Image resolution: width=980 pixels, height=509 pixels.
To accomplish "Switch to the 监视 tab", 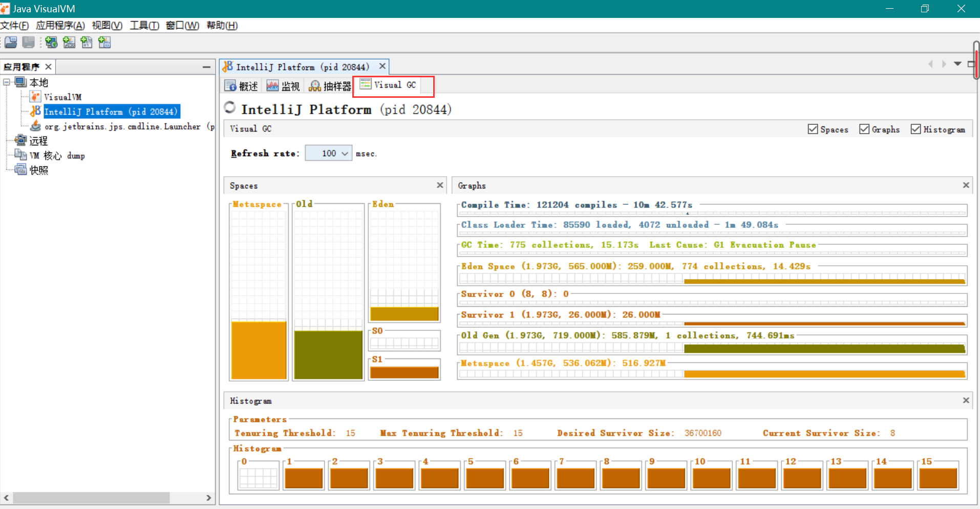I will tap(283, 86).
